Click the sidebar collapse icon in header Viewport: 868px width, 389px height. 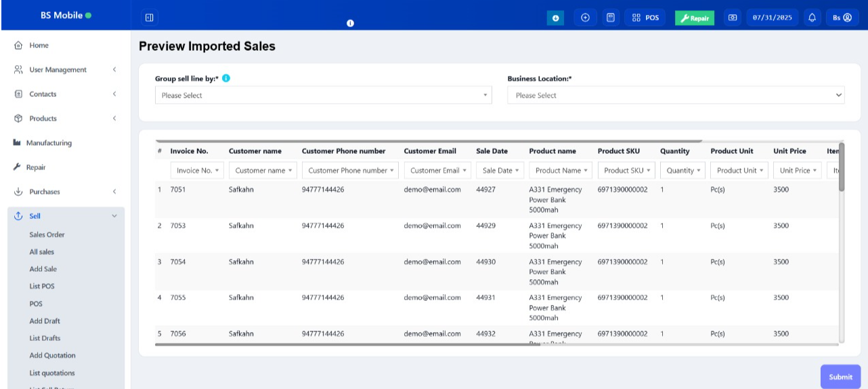150,18
